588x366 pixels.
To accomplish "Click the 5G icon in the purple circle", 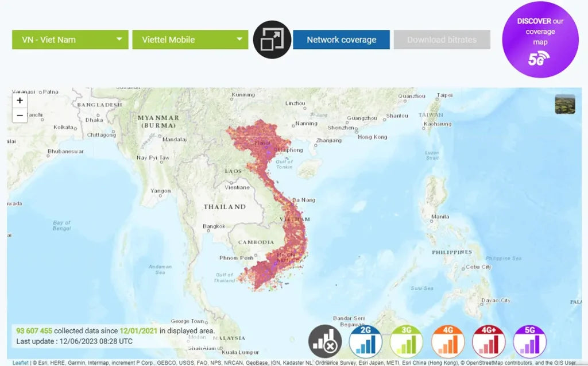I will tap(539, 58).
